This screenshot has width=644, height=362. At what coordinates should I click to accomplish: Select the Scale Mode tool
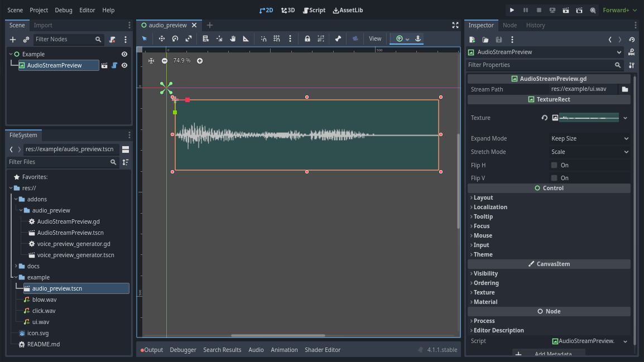click(x=189, y=38)
